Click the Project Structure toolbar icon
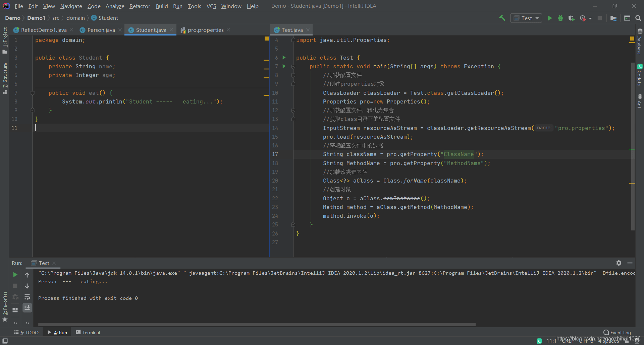644x345 pixels. [x=613, y=18]
